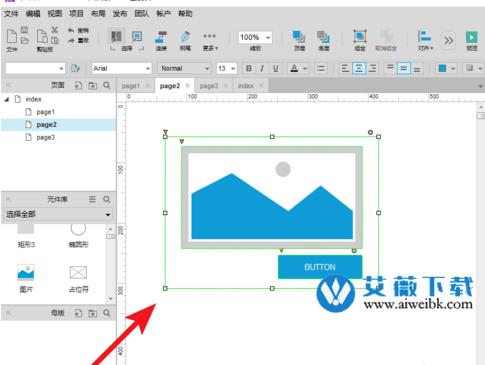Click the blue BUTTON widget on canvas

tap(320, 267)
